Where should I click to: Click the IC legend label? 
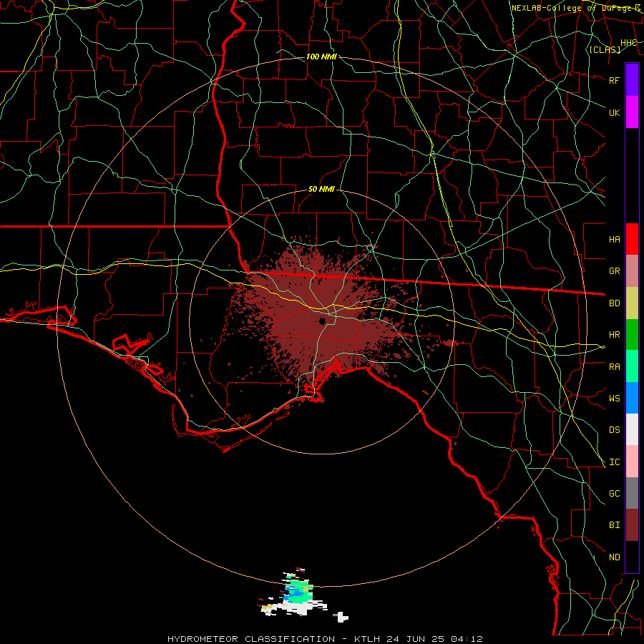click(614, 462)
